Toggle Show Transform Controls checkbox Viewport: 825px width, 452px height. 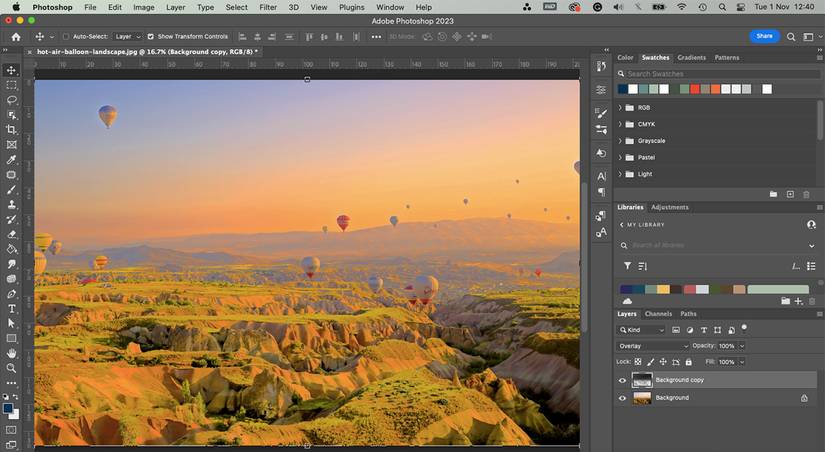point(150,37)
